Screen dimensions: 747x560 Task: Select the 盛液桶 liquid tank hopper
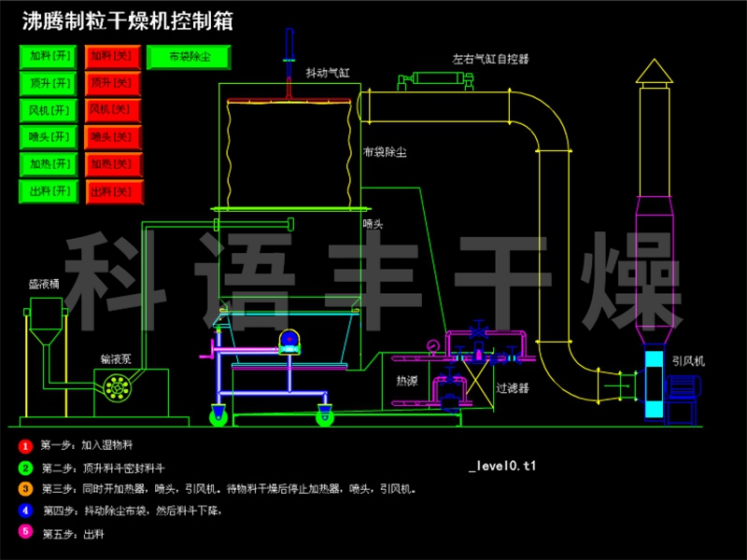pos(46,321)
